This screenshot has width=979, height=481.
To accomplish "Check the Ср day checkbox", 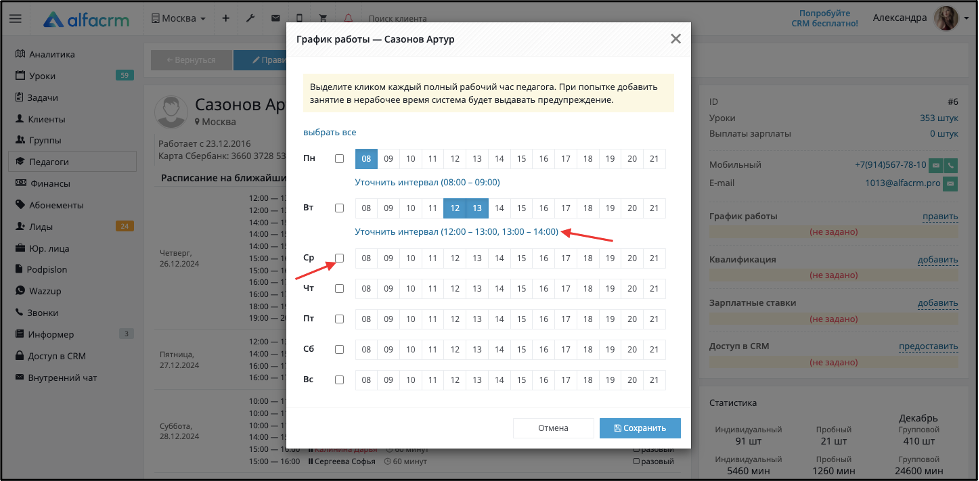I will tap(340, 258).
